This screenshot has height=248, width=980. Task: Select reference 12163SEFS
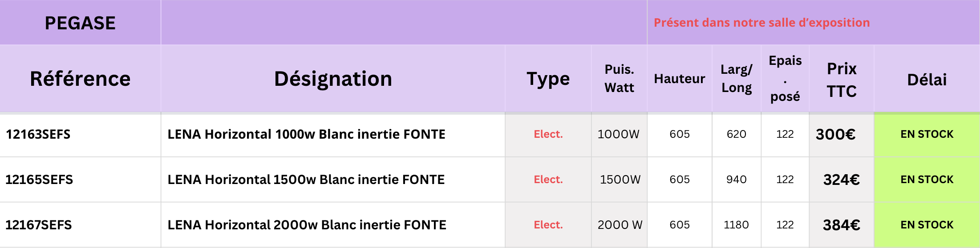click(x=38, y=134)
